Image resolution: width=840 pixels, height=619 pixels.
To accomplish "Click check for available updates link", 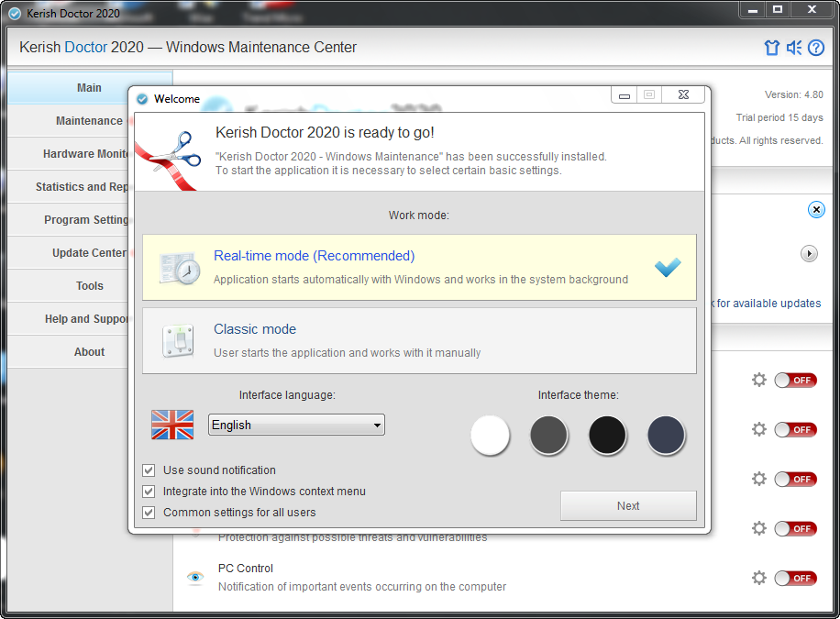I will click(768, 304).
